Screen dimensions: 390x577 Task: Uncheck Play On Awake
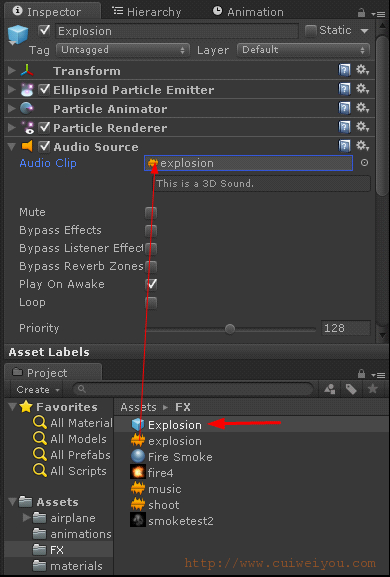point(151,284)
